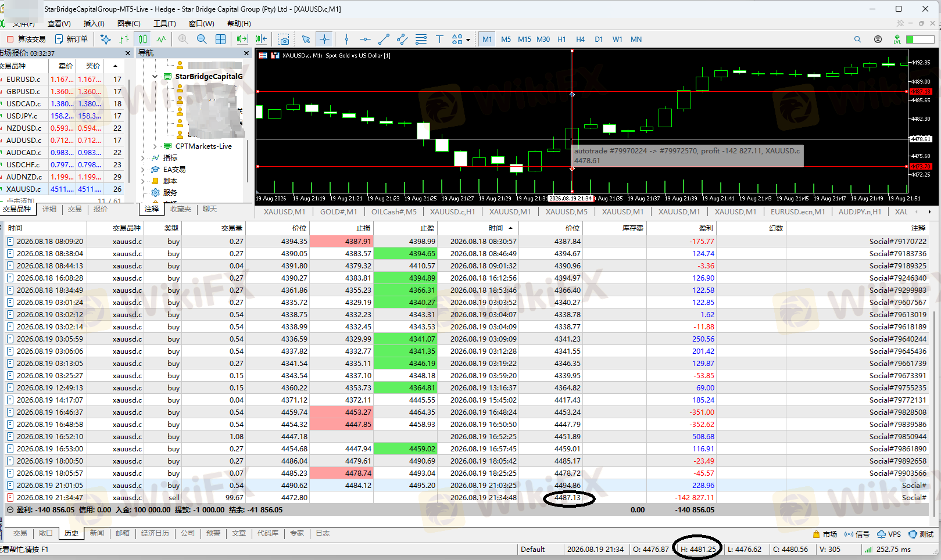The image size is (941, 560).
Task: Select the crosshair tool
Action: click(x=324, y=39)
